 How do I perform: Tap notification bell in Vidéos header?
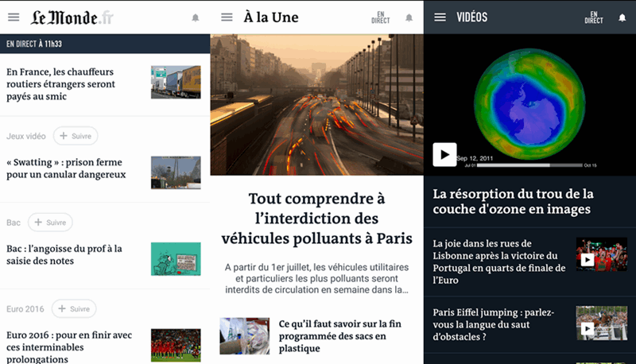(622, 17)
